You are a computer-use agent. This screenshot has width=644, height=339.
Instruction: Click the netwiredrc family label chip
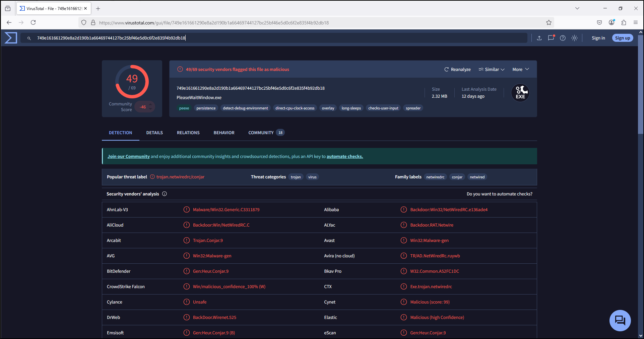pyautogui.click(x=435, y=177)
